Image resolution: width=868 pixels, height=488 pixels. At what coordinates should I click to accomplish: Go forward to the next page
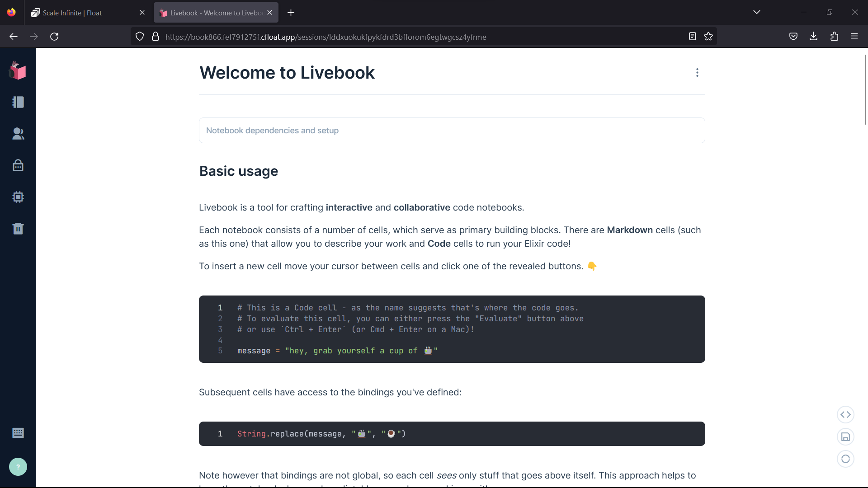(x=34, y=37)
